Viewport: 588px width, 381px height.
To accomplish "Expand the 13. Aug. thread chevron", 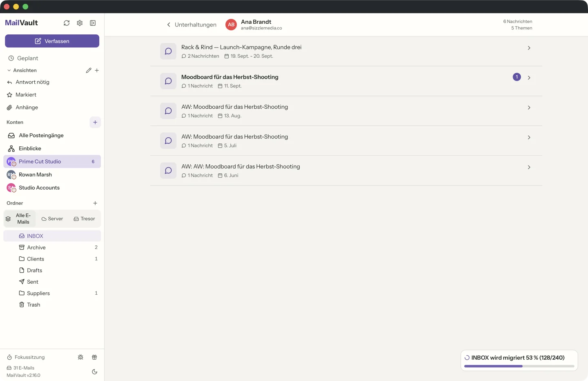I will click(529, 108).
